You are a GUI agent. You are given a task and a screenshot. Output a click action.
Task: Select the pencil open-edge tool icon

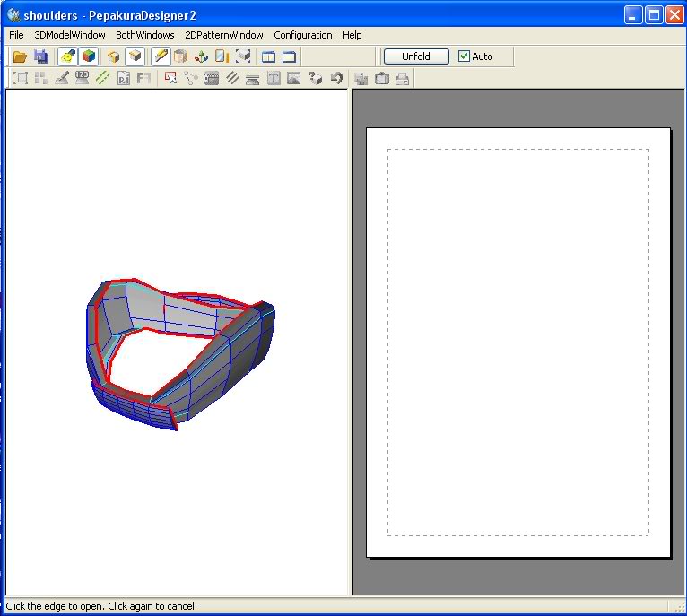(x=161, y=56)
